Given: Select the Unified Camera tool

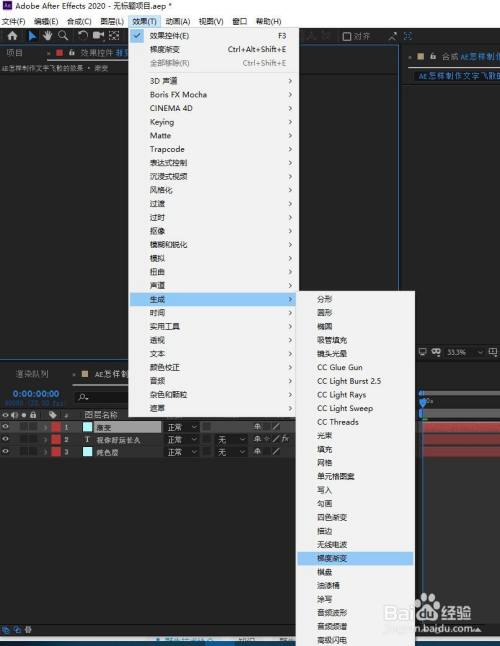Looking at the screenshot, I should 98,36.
